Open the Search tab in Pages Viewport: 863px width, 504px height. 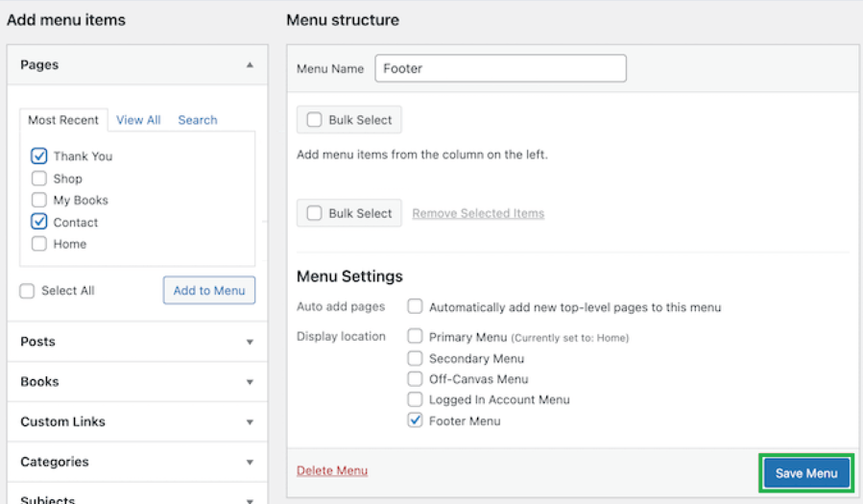[197, 120]
